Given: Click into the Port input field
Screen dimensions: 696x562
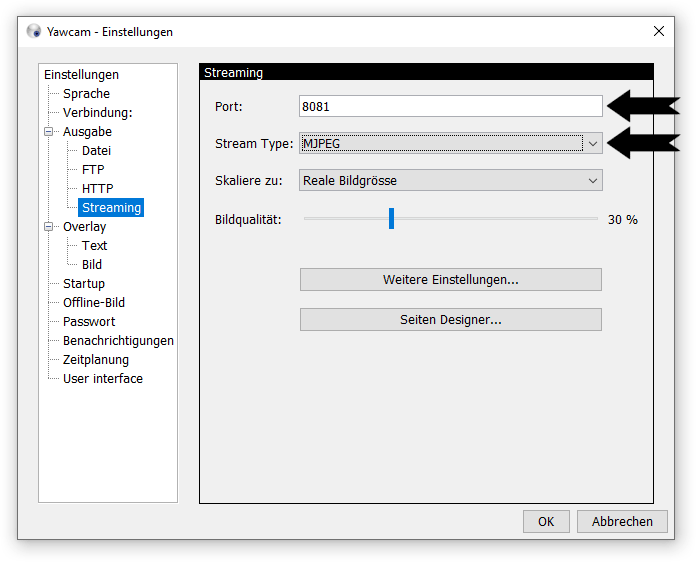Looking at the screenshot, I should pyautogui.click(x=450, y=107).
